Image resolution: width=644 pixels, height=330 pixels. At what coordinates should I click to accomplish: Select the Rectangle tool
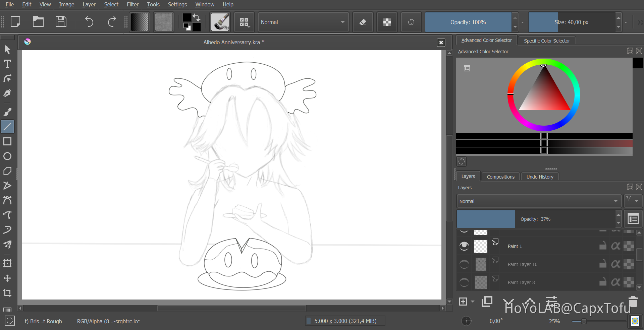pos(7,141)
